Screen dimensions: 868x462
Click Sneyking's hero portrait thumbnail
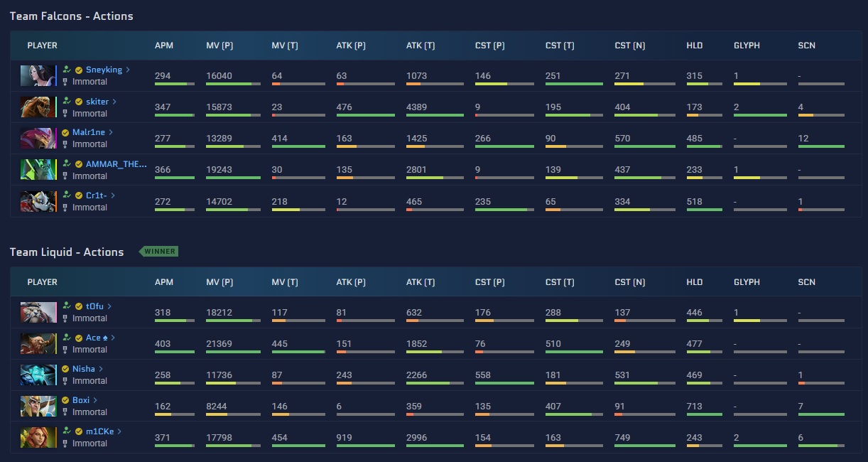pos(38,75)
